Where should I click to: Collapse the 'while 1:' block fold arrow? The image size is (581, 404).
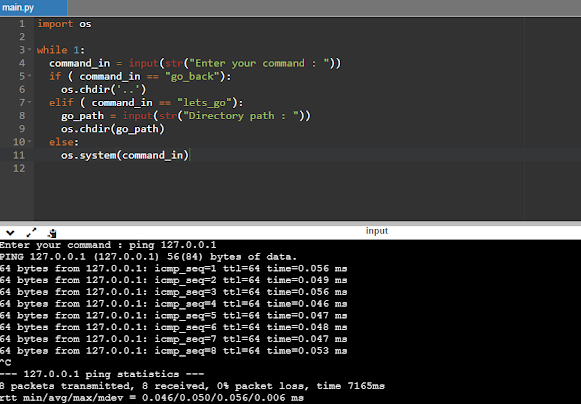(x=30, y=49)
